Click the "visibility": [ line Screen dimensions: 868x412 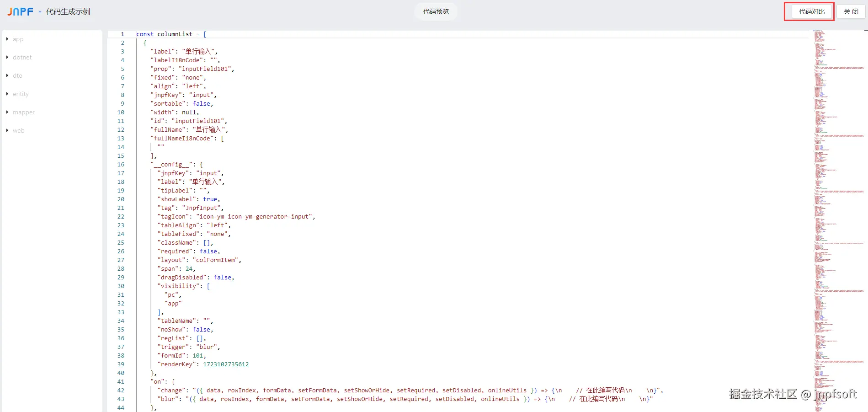point(184,286)
